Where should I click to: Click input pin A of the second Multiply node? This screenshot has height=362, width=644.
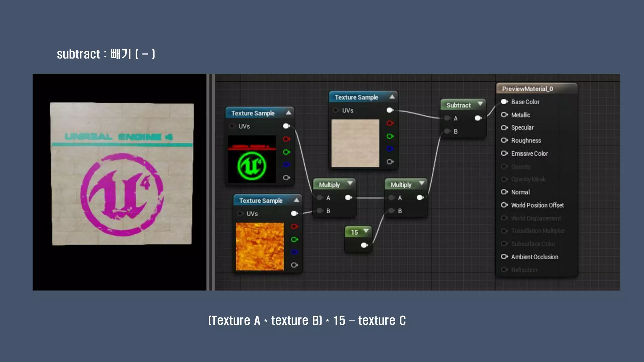click(392, 198)
